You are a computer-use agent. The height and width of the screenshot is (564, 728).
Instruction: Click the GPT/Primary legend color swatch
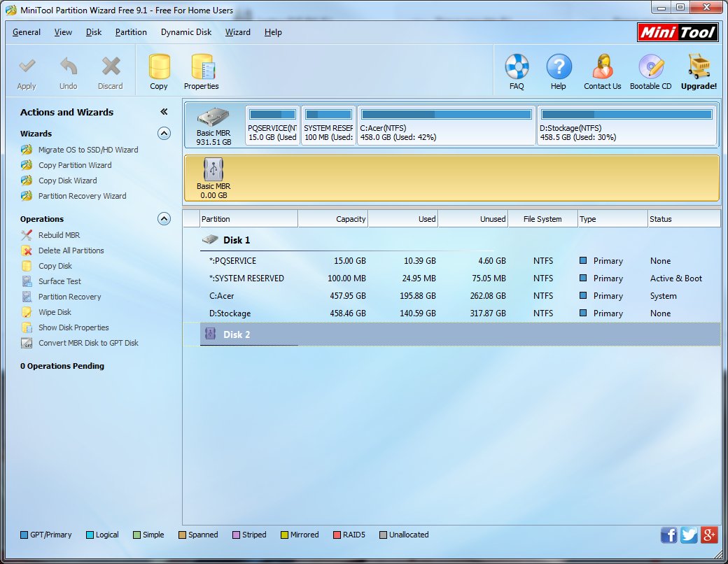point(24,535)
